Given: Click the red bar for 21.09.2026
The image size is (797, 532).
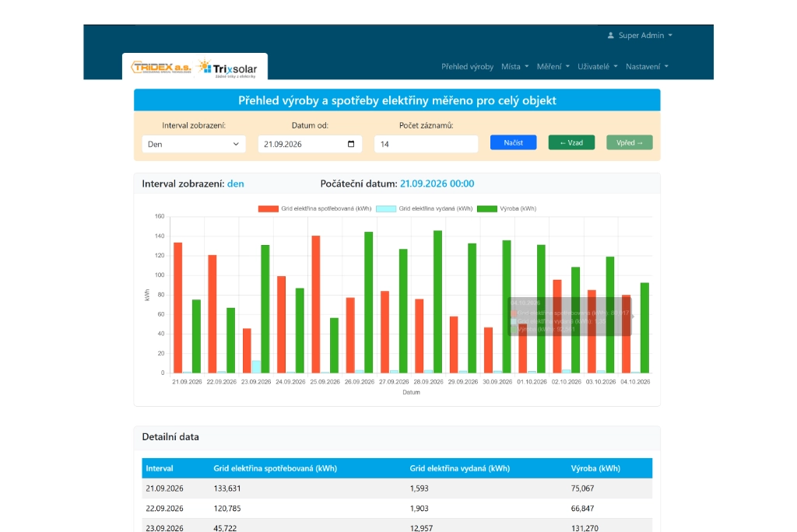Looking at the screenshot, I should pyautogui.click(x=178, y=307).
